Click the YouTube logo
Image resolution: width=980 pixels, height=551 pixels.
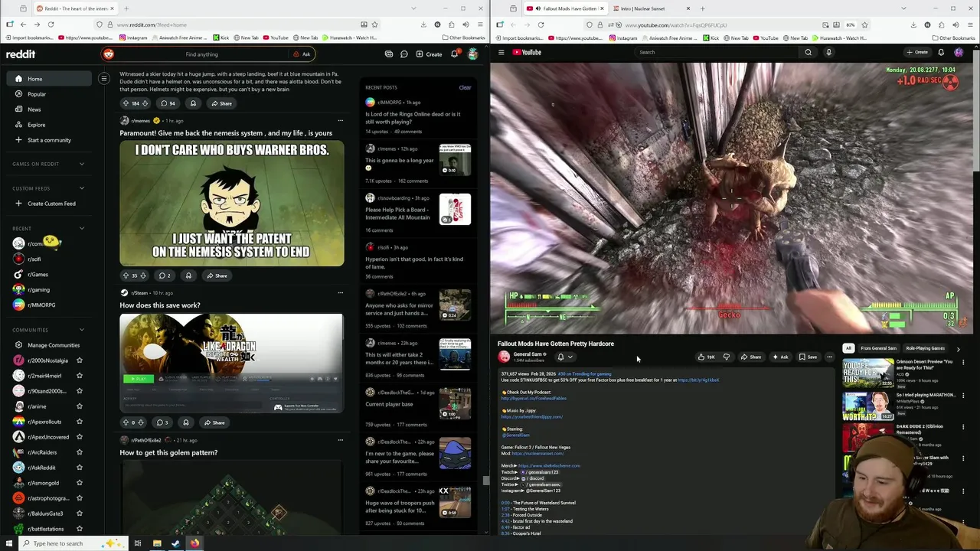pos(527,52)
